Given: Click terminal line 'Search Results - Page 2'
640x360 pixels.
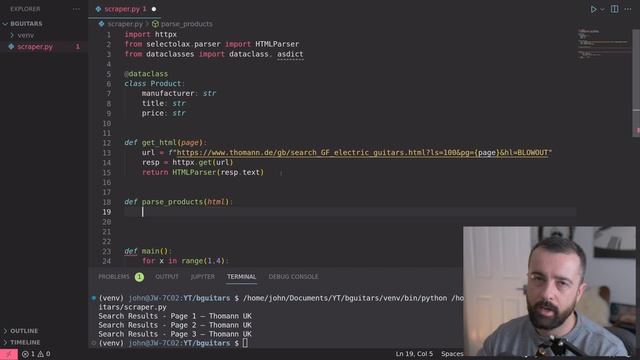Looking at the screenshot, I should point(175,325).
